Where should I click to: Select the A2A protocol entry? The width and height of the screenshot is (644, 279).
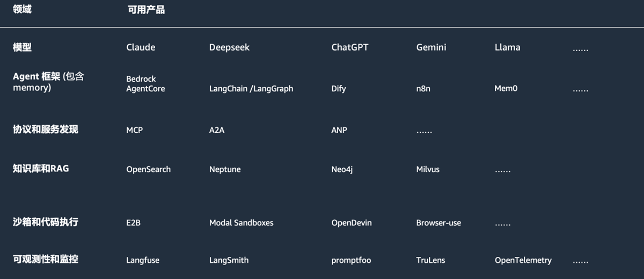(217, 130)
